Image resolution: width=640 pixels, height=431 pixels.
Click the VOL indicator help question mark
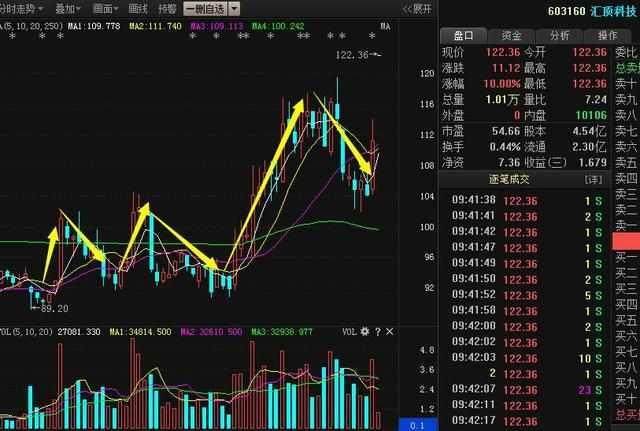coord(378,331)
